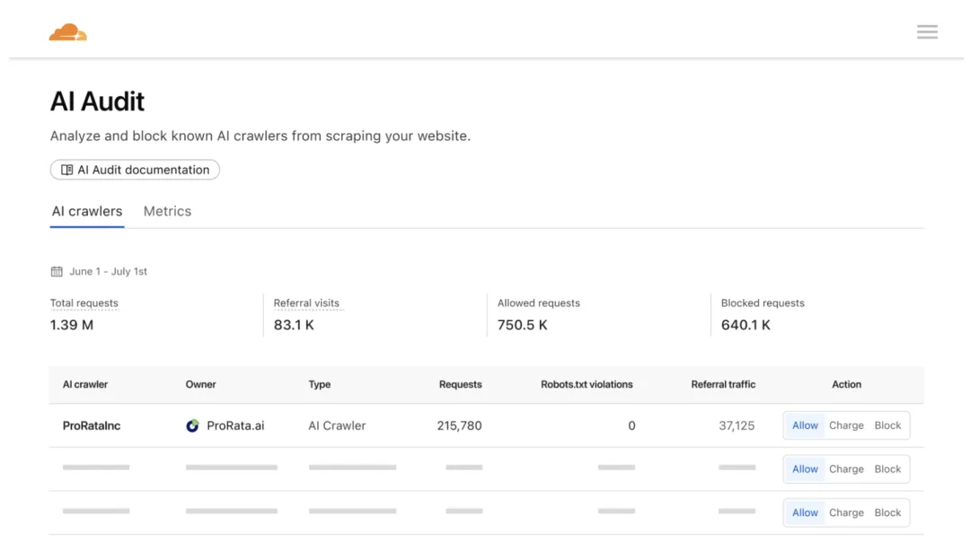Choose Block in the third crawler row

(887, 512)
